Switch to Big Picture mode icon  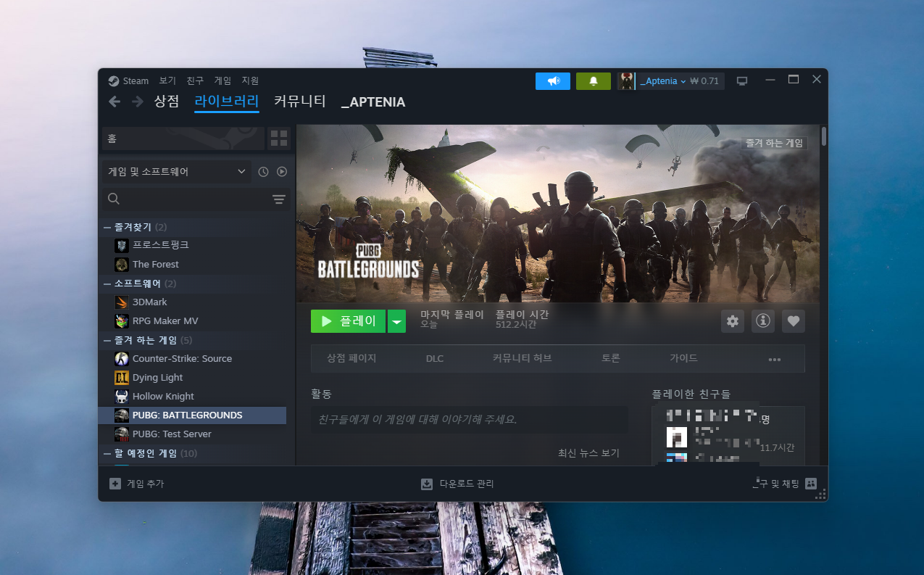[741, 81]
